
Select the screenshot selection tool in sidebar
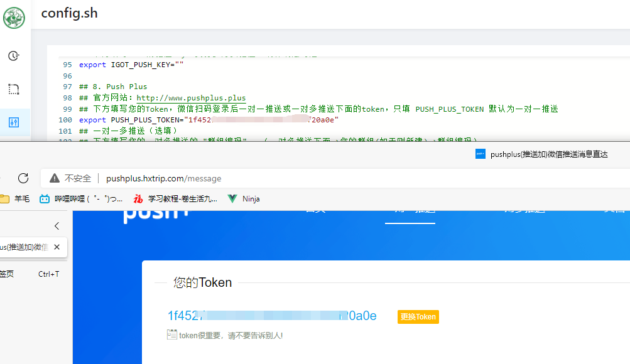[x=13, y=88]
